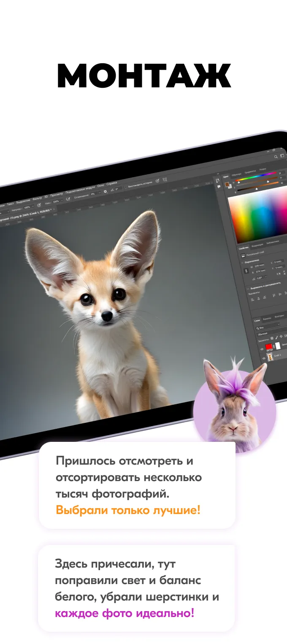Expand the collapsed panel dock arrows
Image resolution: width=287 pixels, height=644 pixels.
(218, 174)
